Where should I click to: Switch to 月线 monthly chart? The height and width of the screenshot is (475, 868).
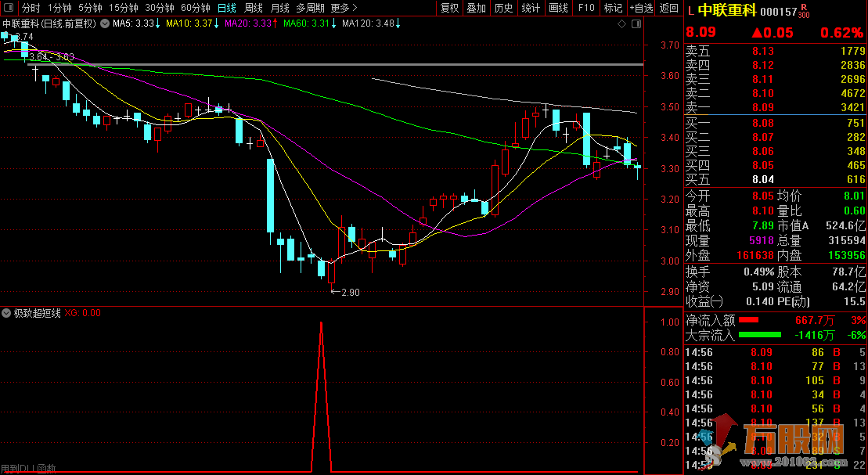[280, 8]
